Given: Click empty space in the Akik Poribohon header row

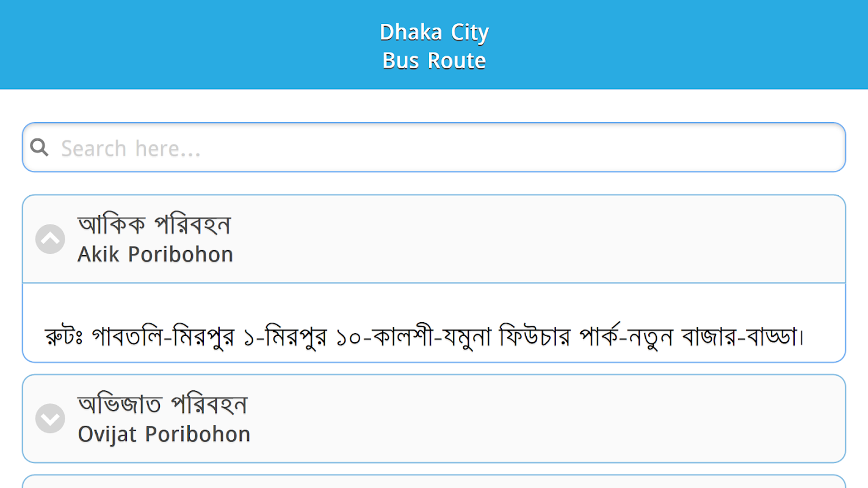Looking at the screenshot, I should coord(549,239).
